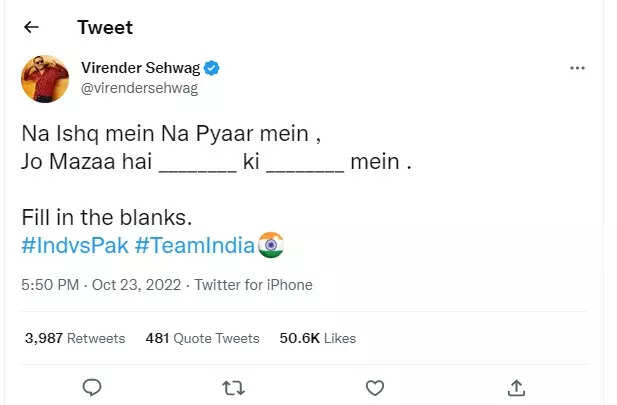This screenshot has height=405, width=617.
Task: Like the tweet with heart icon
Action: click(374, 386)
